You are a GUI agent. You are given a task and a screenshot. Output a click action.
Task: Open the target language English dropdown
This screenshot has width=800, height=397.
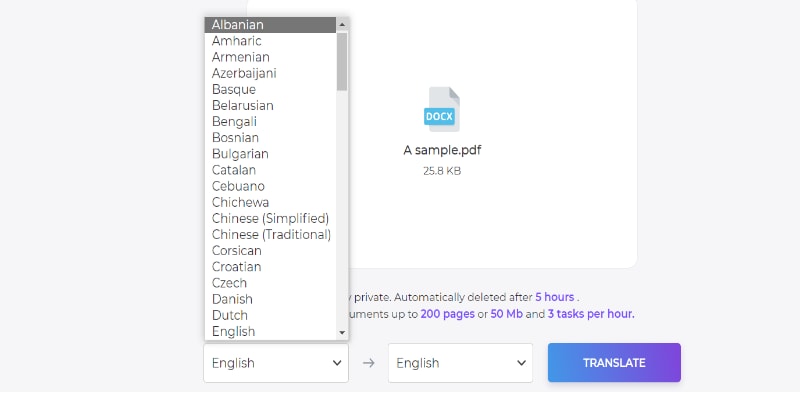[x=460, y=363]
